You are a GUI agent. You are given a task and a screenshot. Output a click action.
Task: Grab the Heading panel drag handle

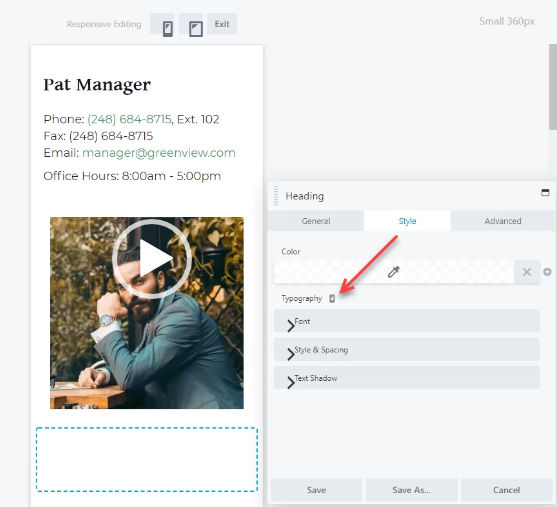click(x=276, y=195)
